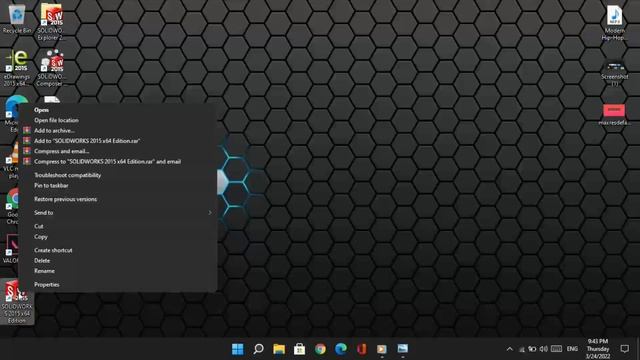This screenshot has width=640, height=360.
Task: Click the touch keyboard tray icon
Action: click(x=556, y=349)
